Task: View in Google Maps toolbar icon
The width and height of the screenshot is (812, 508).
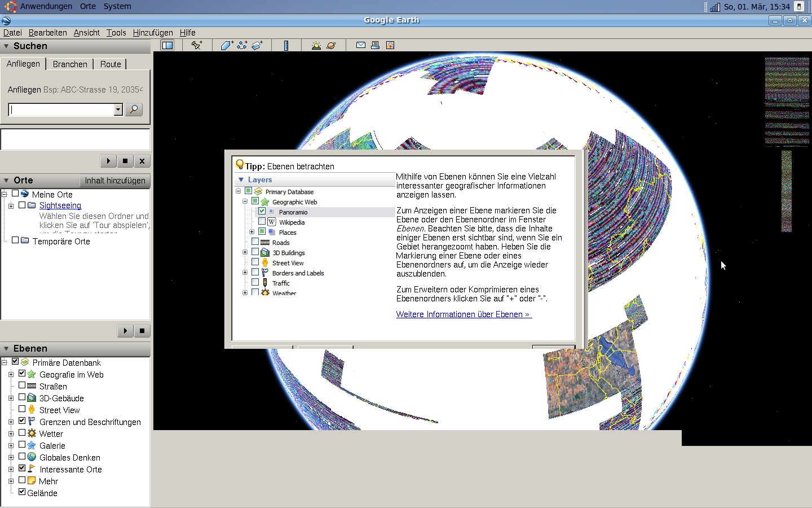Action: pyautogui.click(x=390, y=45)
